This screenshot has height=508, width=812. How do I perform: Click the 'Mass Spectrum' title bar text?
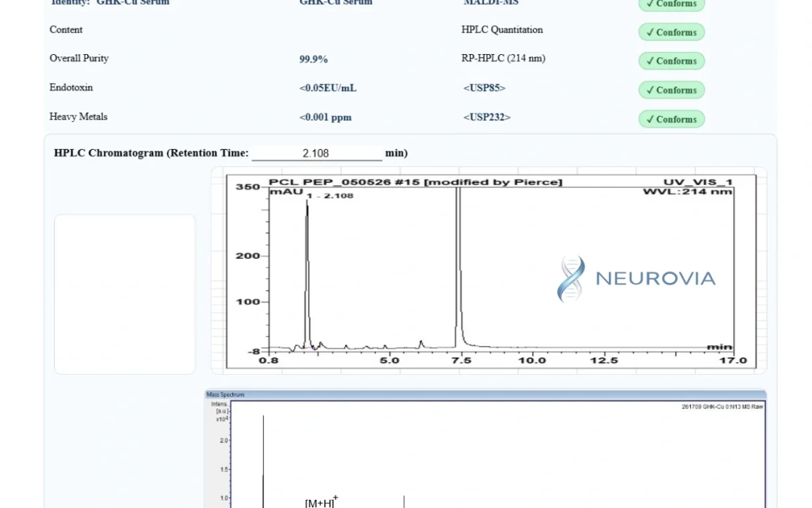point(226,394)
